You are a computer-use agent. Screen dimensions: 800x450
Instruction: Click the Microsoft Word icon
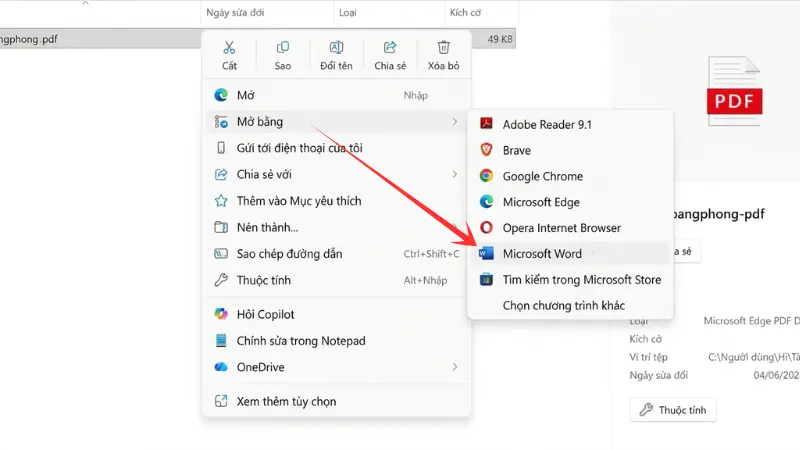tap(486, 253)
